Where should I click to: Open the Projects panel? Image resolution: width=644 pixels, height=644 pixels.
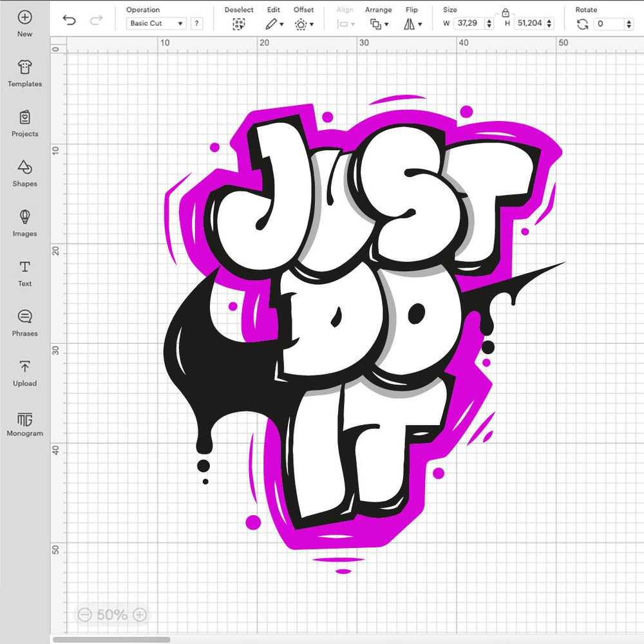click(24, 118)
